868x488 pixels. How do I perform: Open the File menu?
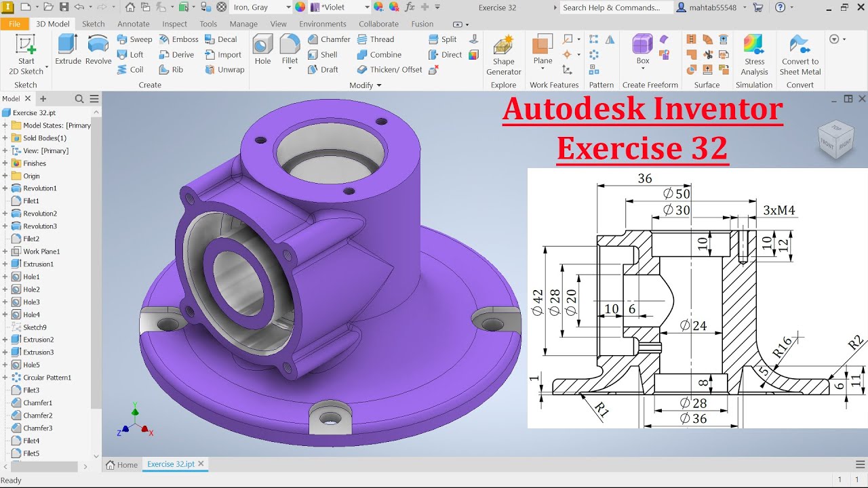[15, 24]
